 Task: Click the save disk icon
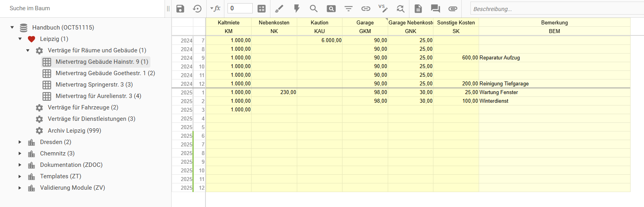tap(180, 9)
